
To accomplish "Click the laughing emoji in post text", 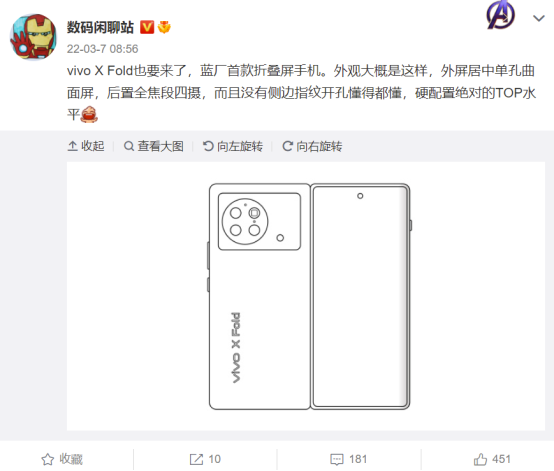I will [89, 114].
